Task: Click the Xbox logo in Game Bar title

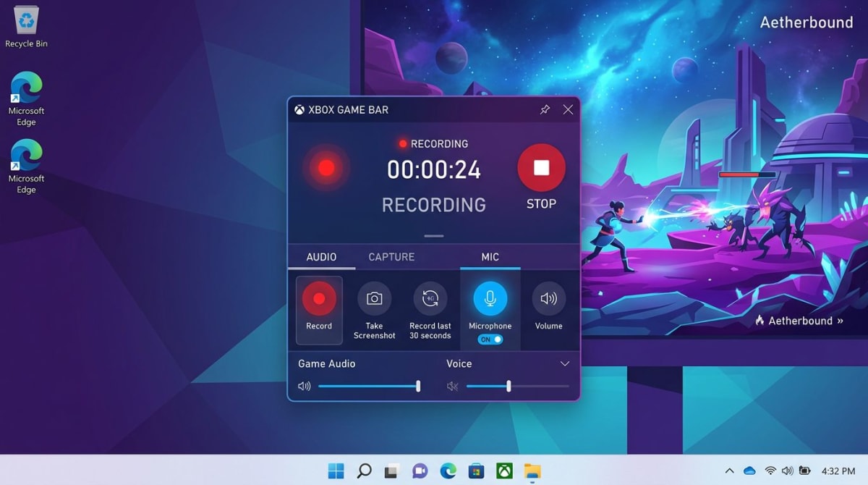Action: click(x=299, y=110)
